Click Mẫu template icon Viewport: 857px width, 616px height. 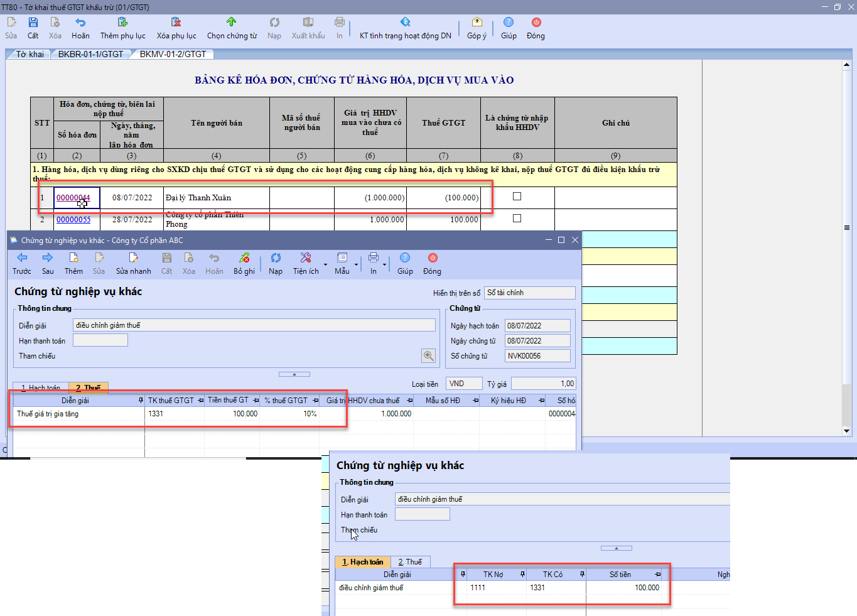point(342,257)
